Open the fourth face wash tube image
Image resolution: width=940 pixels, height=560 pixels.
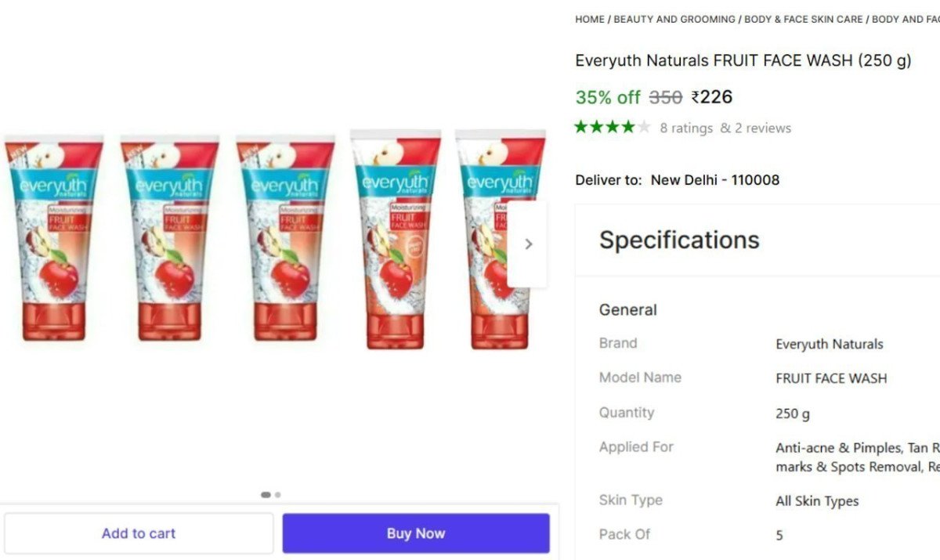pos(396,239)
